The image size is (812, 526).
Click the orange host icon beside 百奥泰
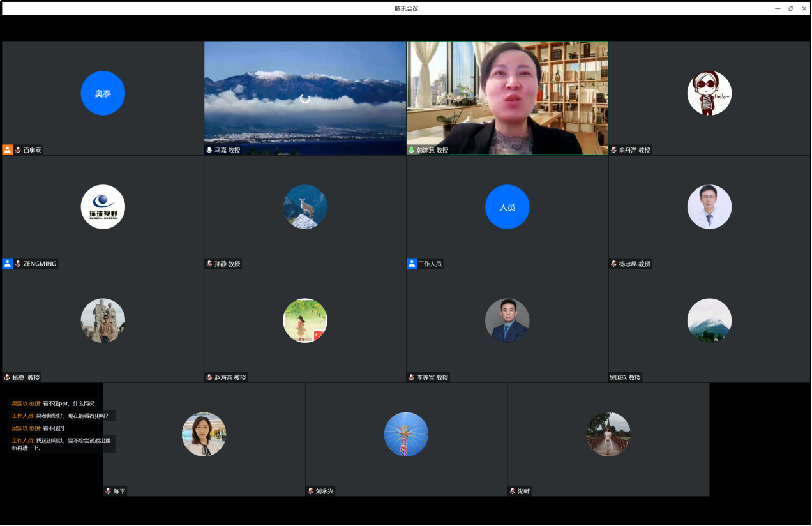click(x=8, y=150)
